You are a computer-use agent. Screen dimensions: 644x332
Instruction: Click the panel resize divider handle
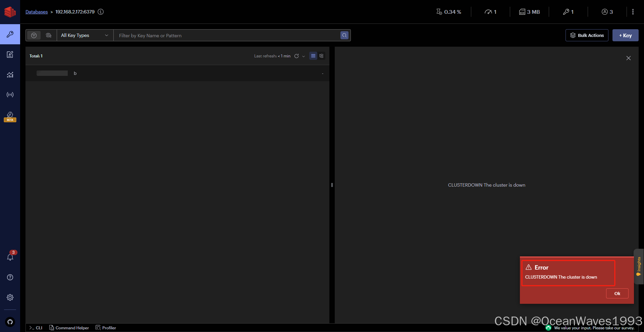[x=332, y=185]
